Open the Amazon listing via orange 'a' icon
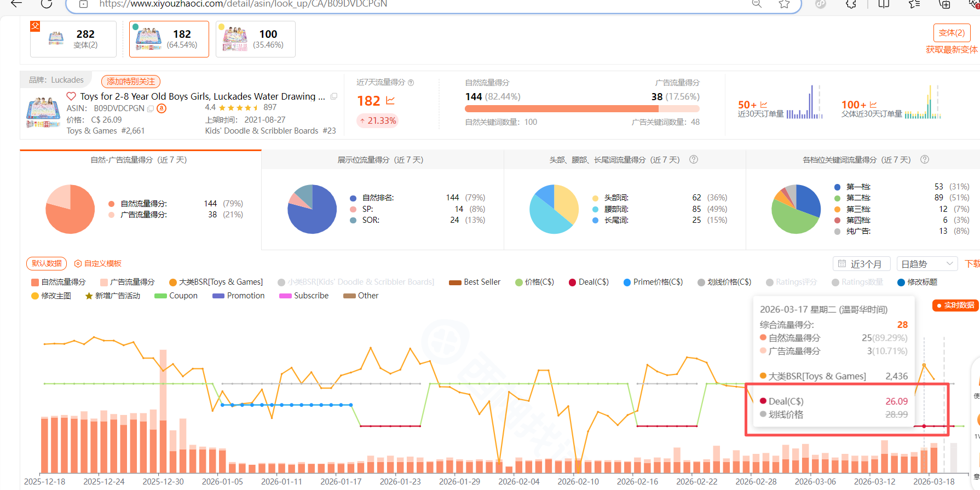This screenshot has height=490, width=980. (162, 108)
